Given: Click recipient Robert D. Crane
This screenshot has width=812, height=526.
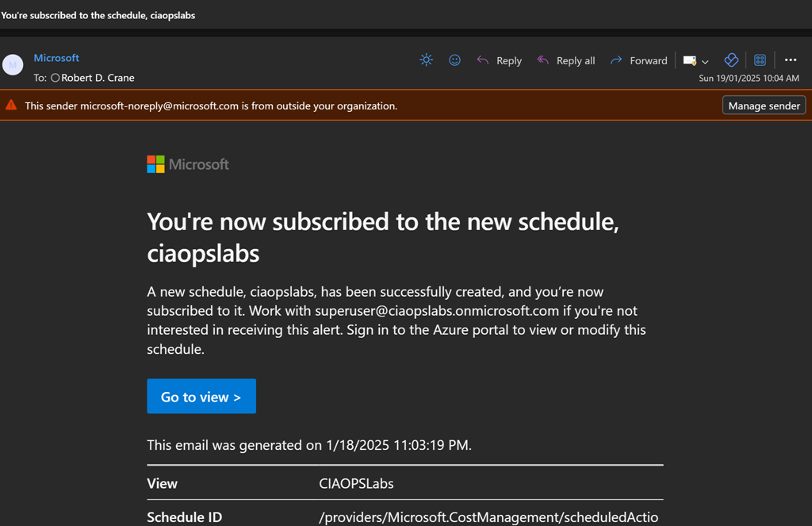Looking at the screenshot, I should [98, 78].
